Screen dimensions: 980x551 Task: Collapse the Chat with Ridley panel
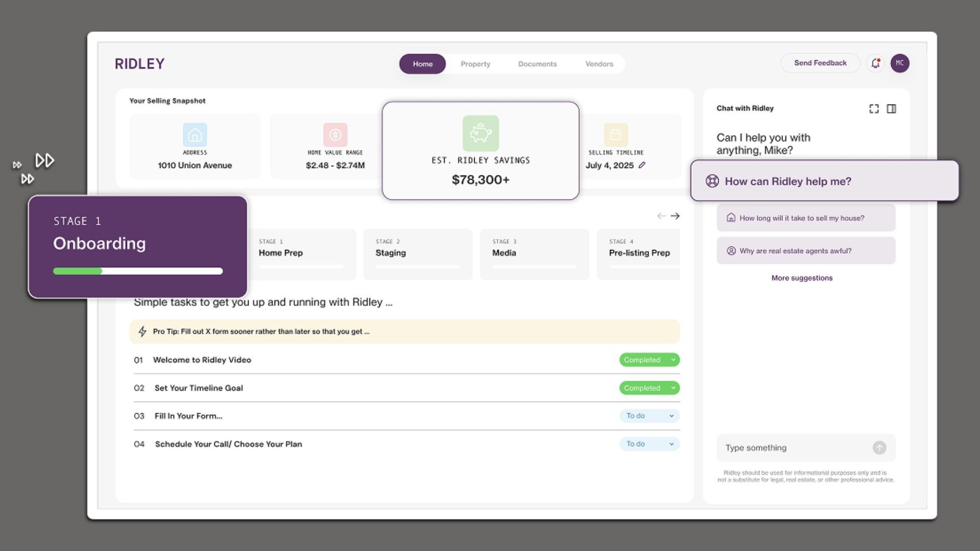pos(891,108)
